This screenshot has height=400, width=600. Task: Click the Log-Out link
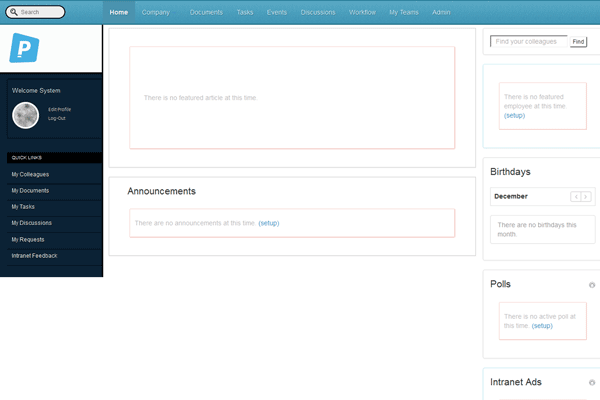[x=57, y=118]
